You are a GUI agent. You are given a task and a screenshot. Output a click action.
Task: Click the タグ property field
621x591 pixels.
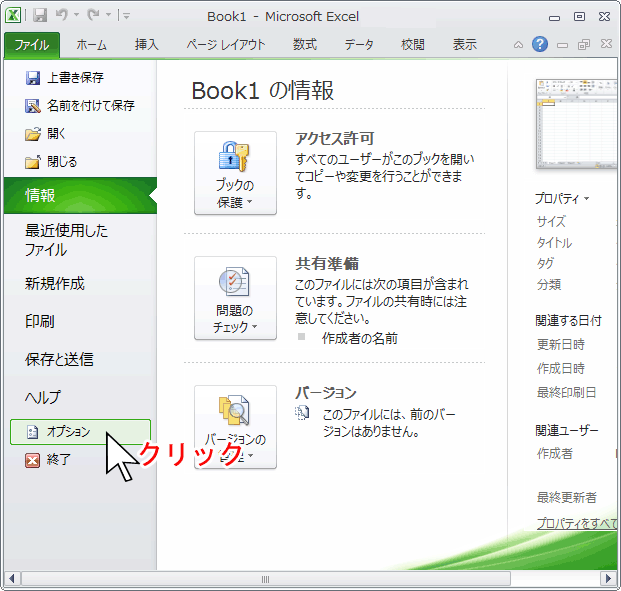click(x=545, y=263)
